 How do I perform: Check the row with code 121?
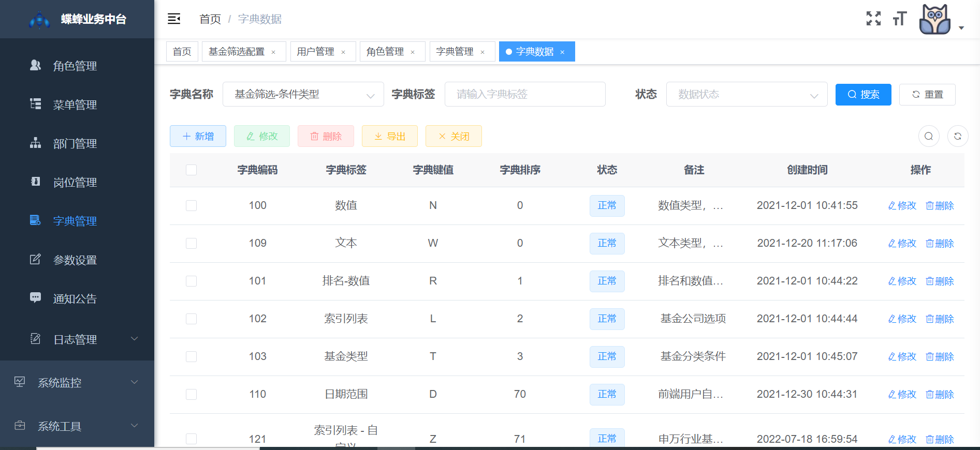pyautogui.click(x=191, y=439)
